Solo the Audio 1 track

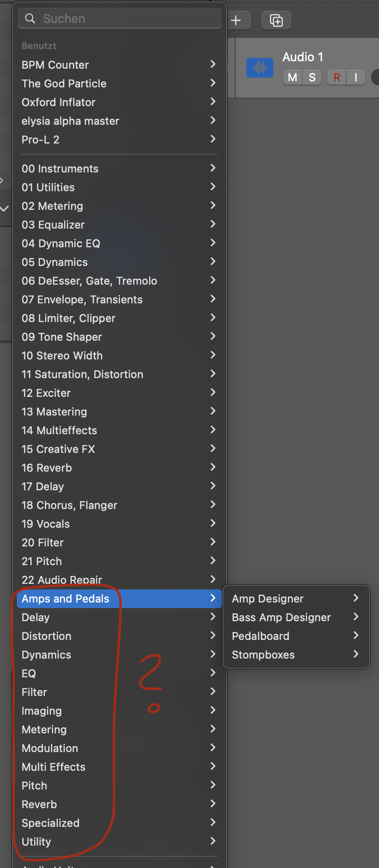click(x=312, y=77)
